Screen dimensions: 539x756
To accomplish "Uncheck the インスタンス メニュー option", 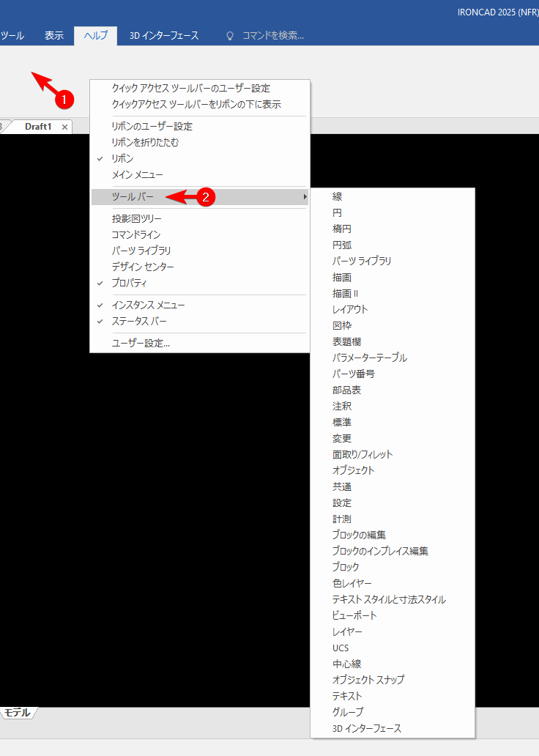I will (x=200, y=305).
